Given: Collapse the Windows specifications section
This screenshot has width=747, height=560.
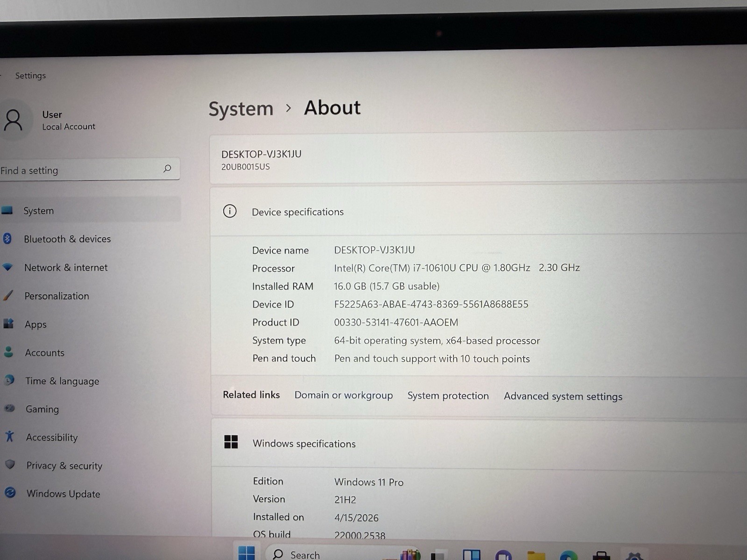Looking at the screenshot, I should pos(479,443).
